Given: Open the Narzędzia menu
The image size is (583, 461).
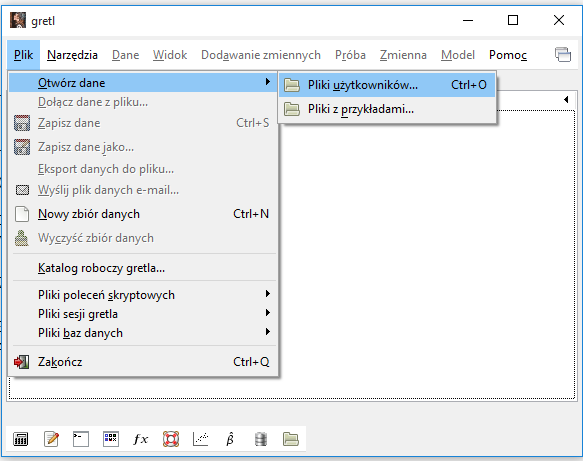Looking at the screenshot, I should 72,55.
